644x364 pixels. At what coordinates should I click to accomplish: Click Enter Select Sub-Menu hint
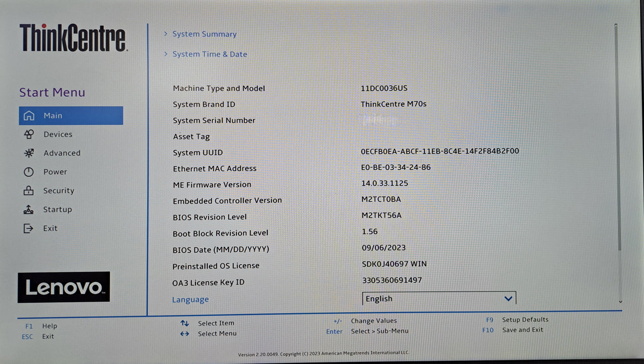[x=367, y=331]
